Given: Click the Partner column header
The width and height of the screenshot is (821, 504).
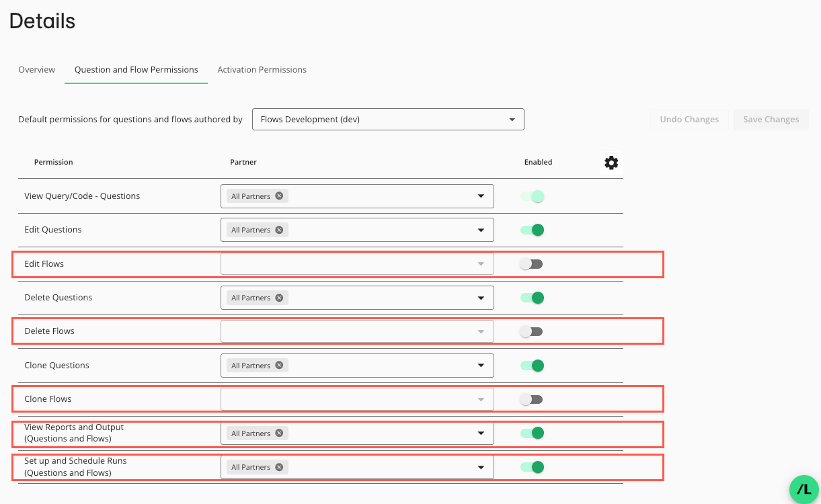Looking at the screenshot, I should (243, 163).
